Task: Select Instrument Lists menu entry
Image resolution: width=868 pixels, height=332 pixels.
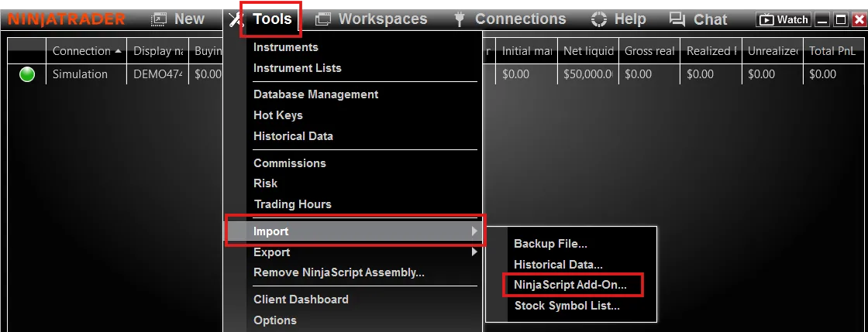Action: click(x=298, y=68)
